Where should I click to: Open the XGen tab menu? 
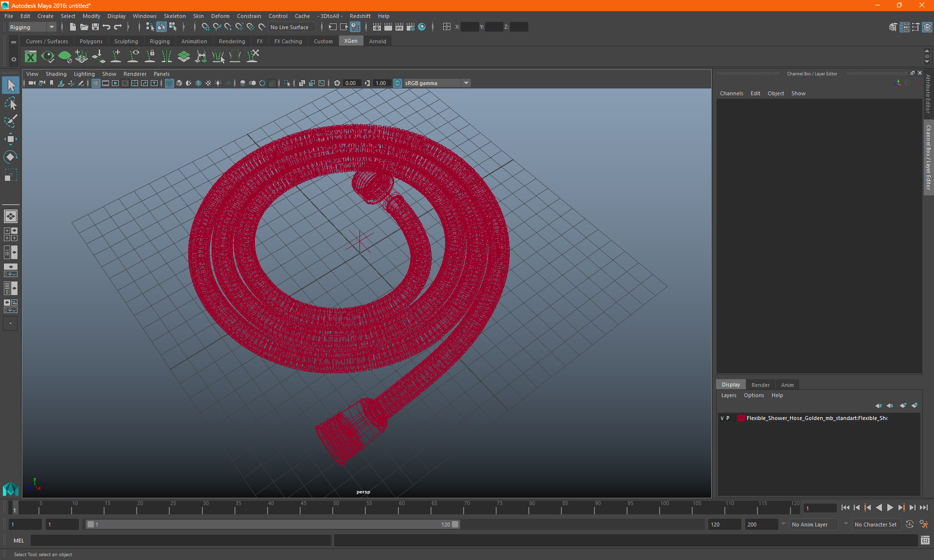(350, 41)
